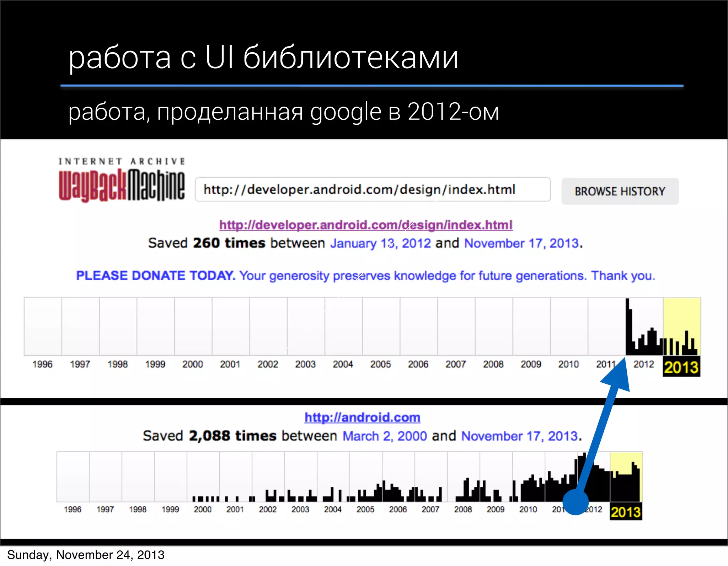
Task: Click the PLEASE DONATE TODAY link
Action: pyautogui.click(x=155, y=276)
